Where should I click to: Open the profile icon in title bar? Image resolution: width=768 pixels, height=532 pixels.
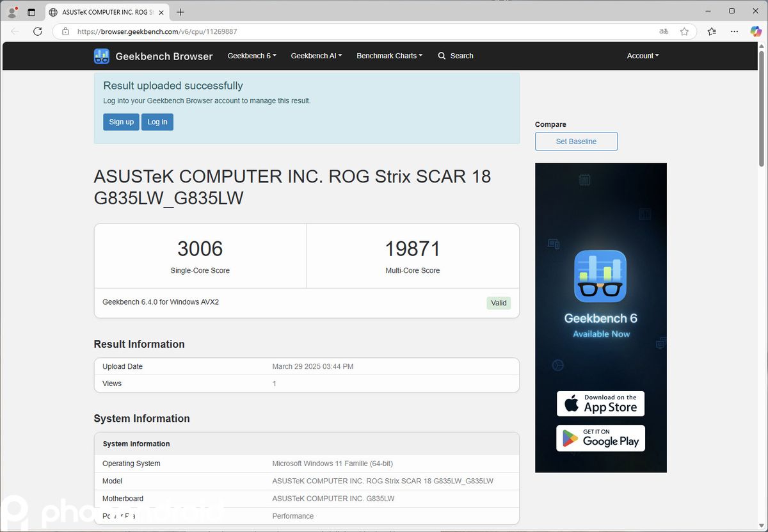[x=12, y=12]
